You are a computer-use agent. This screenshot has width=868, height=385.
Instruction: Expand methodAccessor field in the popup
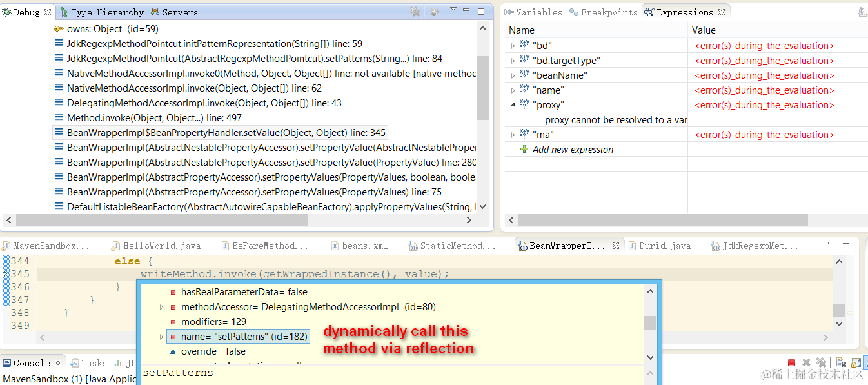162,307
